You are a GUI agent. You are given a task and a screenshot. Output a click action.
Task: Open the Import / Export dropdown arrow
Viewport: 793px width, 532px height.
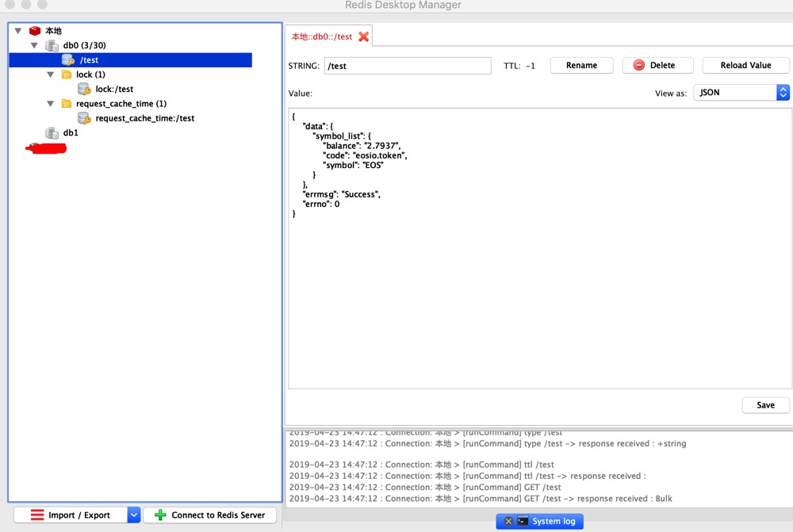click(133, 515)
